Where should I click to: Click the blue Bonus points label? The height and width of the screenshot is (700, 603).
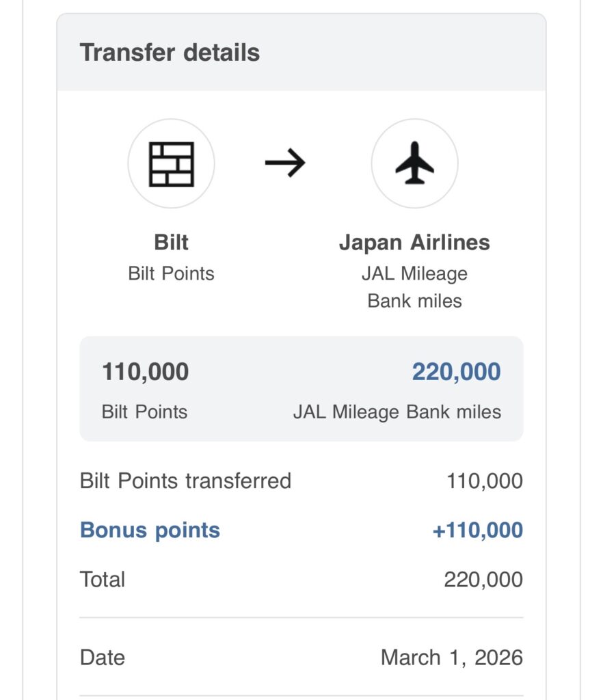coord(150,530)
